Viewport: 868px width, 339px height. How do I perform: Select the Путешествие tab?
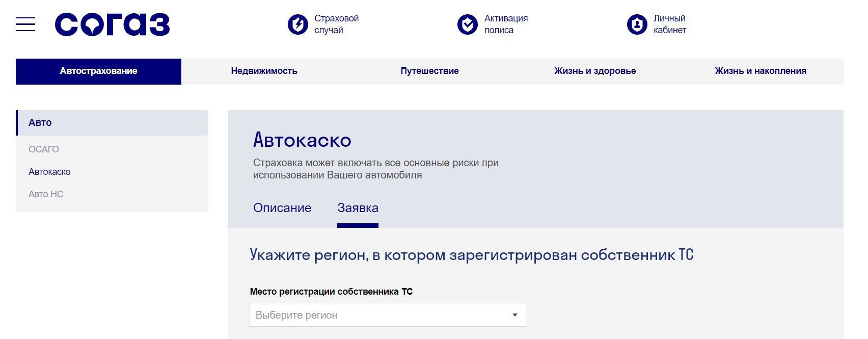point(429,71)
